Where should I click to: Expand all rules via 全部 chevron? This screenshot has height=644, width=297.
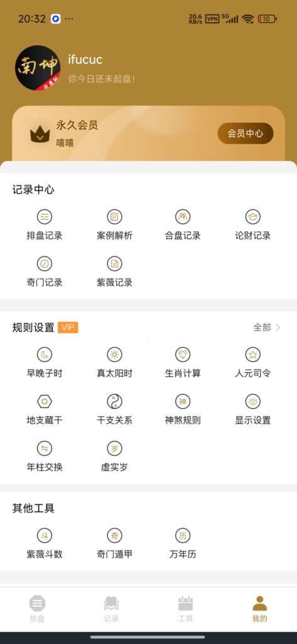coord(267,327)
